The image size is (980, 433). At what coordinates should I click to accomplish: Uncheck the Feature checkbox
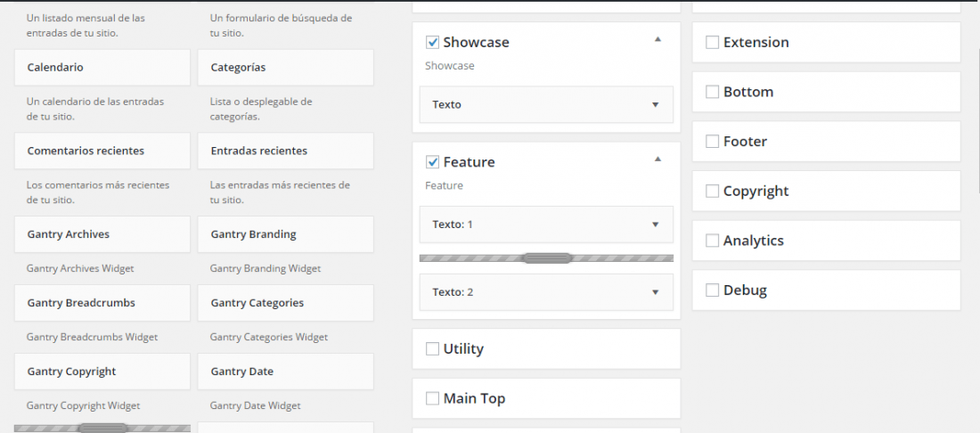432,162
